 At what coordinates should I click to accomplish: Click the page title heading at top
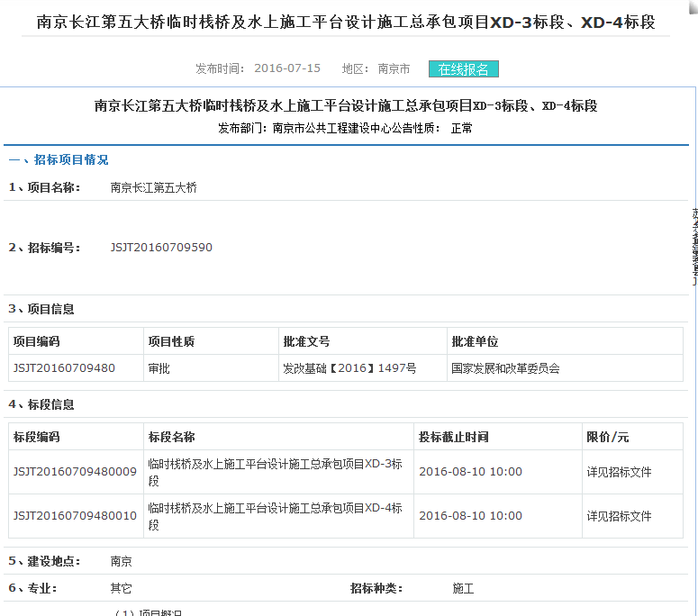[346, 22]
